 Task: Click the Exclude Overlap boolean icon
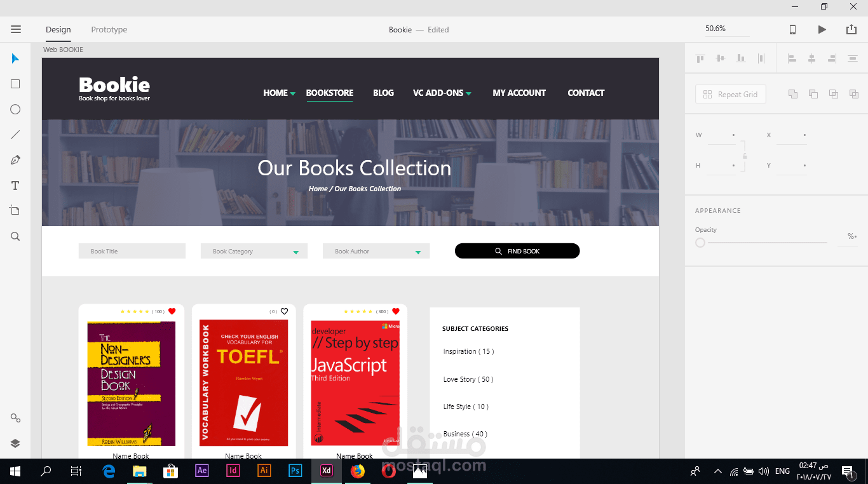click(x=854, y=94)
